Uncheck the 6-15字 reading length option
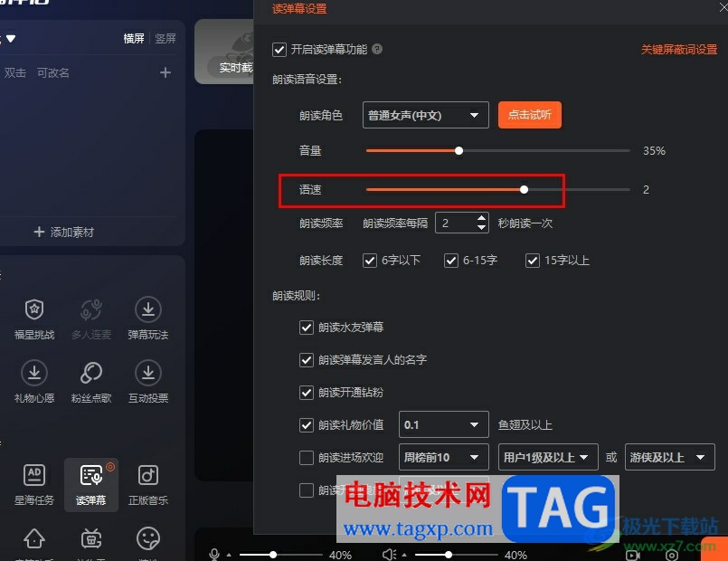728x561 pixels. pyautogui.click(x=451, y=261)
